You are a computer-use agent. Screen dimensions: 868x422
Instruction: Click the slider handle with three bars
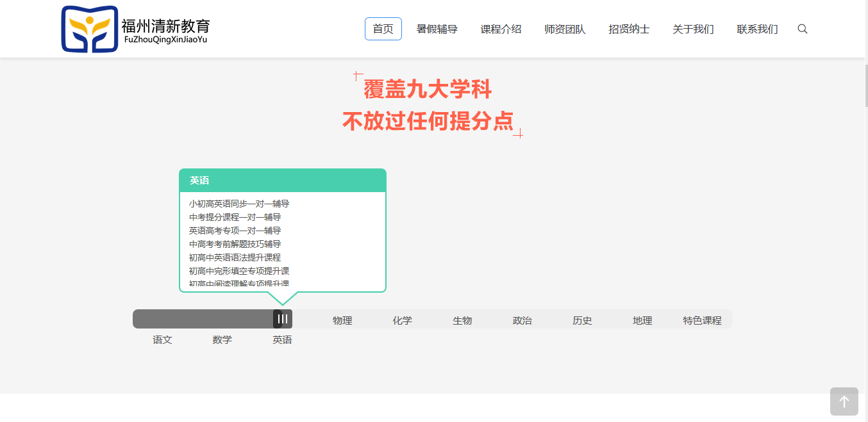pyautogui.click(x=283, y=319)
